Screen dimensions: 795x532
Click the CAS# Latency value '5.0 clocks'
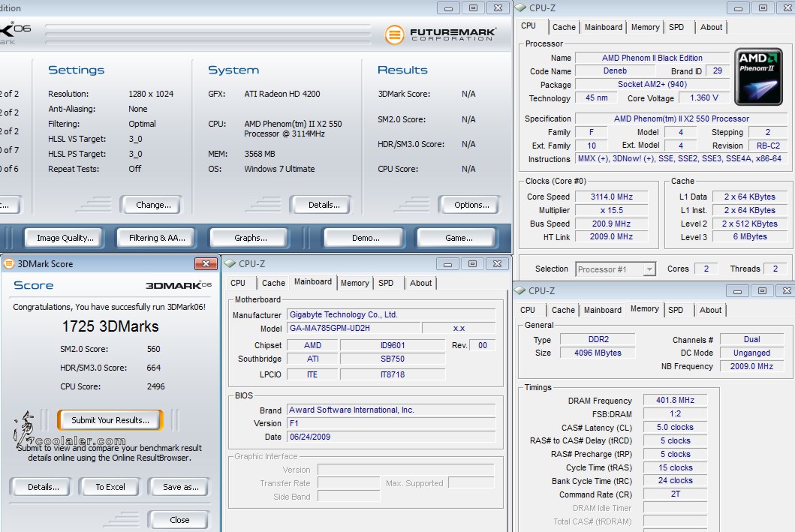tap(676, 427)
